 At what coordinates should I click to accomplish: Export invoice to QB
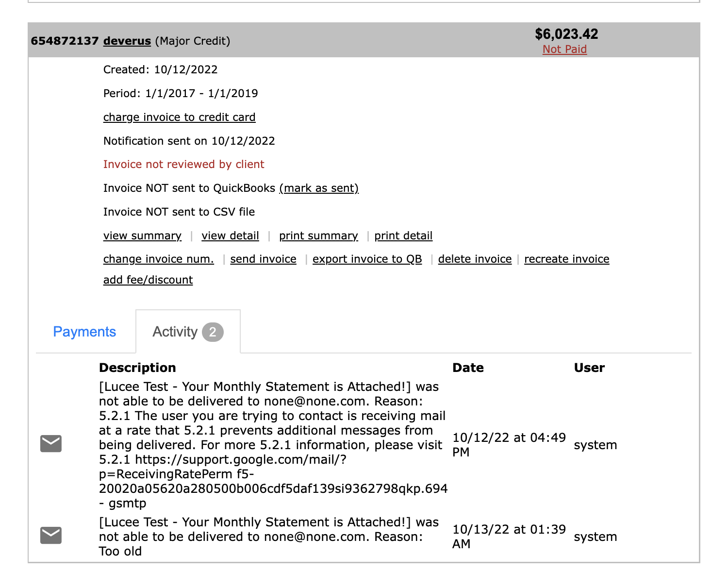(367, 259)
